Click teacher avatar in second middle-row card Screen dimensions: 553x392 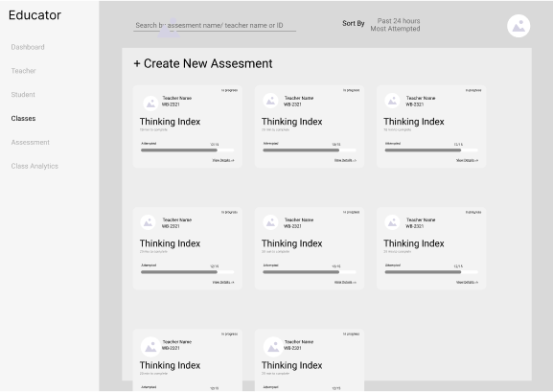pos(270,222)
